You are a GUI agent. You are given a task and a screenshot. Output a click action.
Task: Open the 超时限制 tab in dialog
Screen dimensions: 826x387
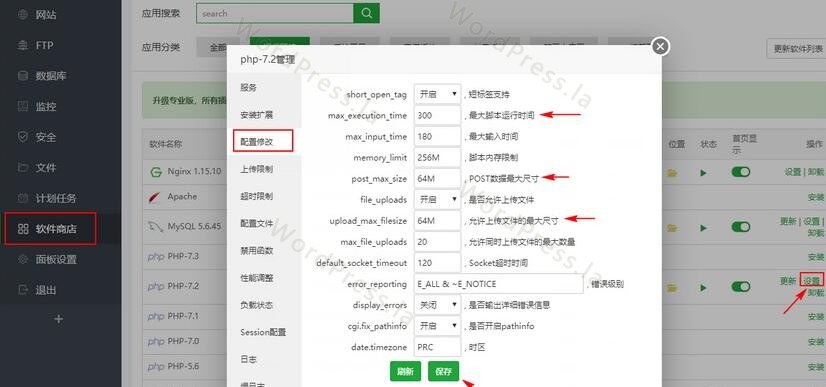tap(257, 196)
